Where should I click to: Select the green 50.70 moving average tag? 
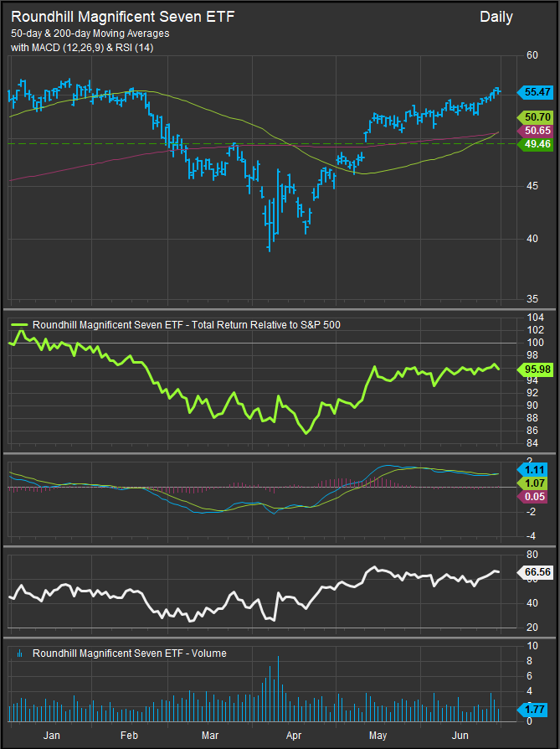[536, 117]
